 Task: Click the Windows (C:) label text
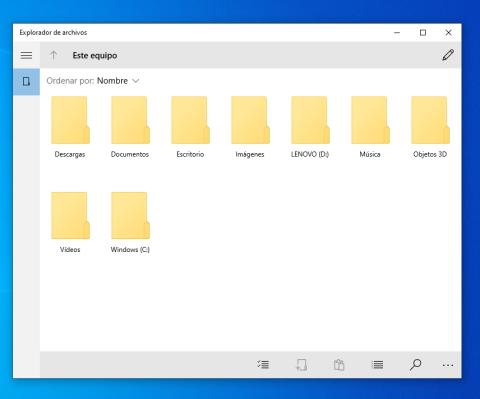coord(130,250)
